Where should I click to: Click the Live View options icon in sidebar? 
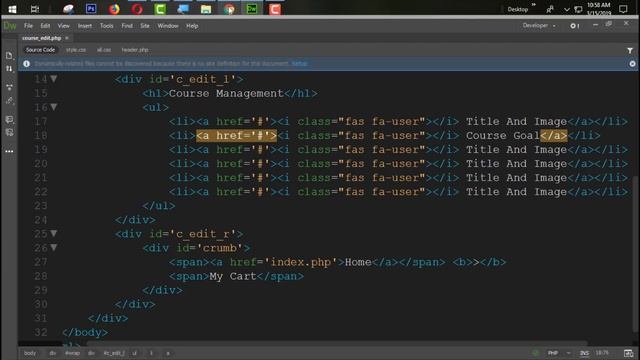(9, 87)
